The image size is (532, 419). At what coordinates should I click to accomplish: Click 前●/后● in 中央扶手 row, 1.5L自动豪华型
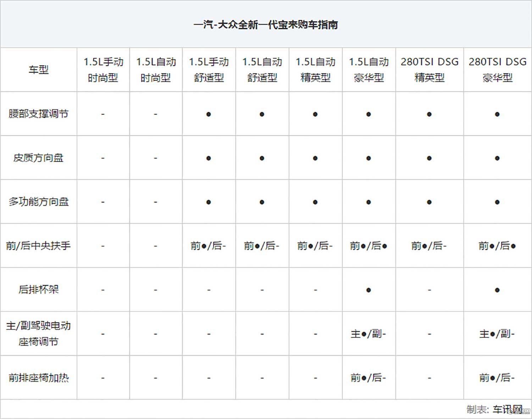click(x=368, y=246)
